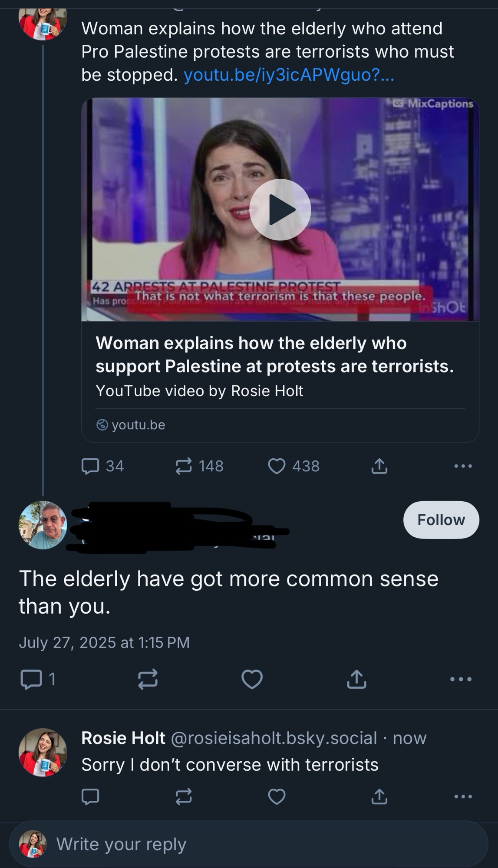Screen dimensions: 498x868
Task: Share the post with the YouTube video
Action: coord(379,466)
